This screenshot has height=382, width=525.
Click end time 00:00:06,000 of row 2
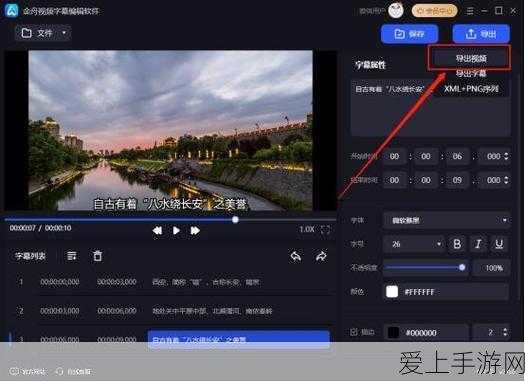tap(117, 311)
